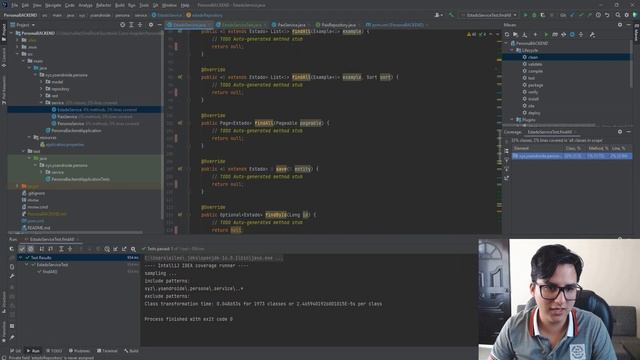
Task: Toggle Skip Tests mode in Maven
Action: pos(572,35)
